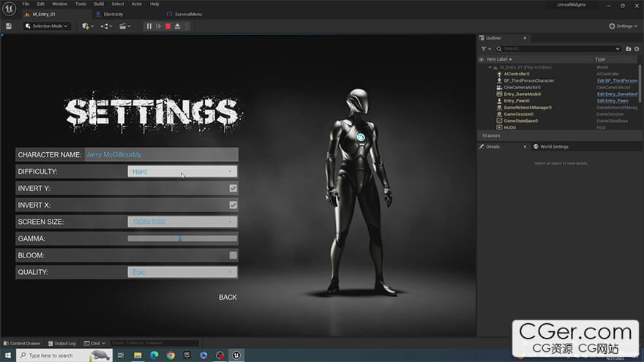This screenshot has height=362, width=644.
Task: Expand the Outliner search history arrow
Action: pyautogui.click(x=618, y=49)
